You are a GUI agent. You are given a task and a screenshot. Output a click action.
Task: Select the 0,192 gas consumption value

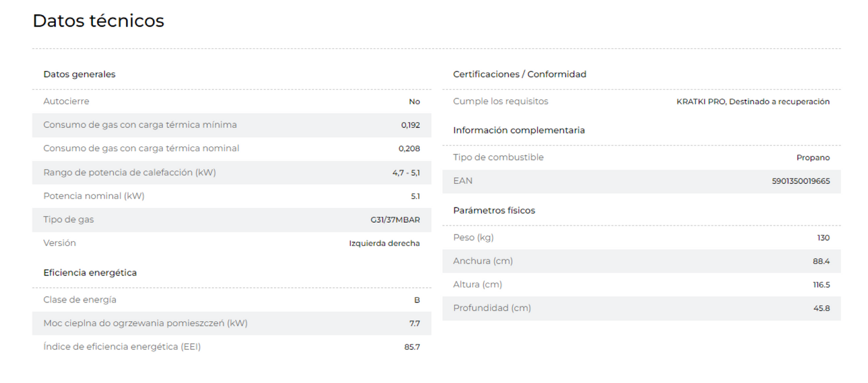[x=411, y=125]
